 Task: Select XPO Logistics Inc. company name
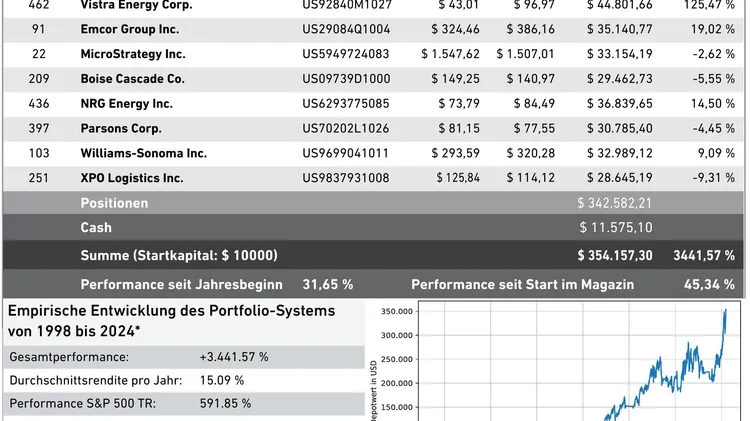[132, 178]
